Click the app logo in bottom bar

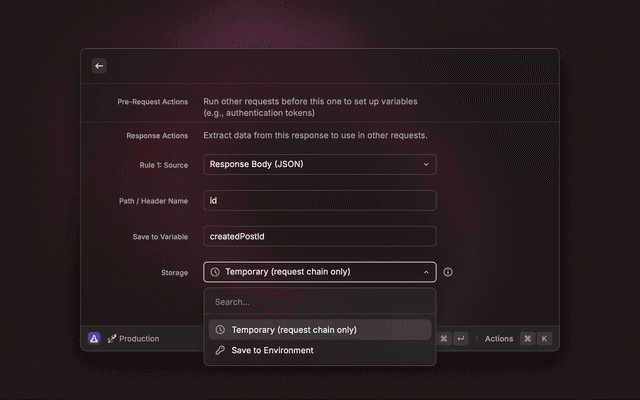click(x=94, y=338)
